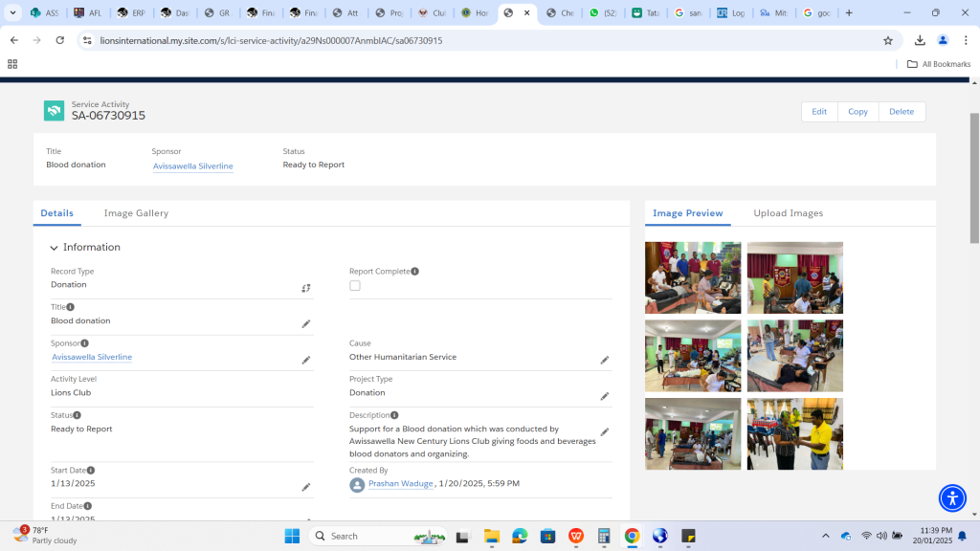Tick the Report Complete checkbox

click(355, 285)
